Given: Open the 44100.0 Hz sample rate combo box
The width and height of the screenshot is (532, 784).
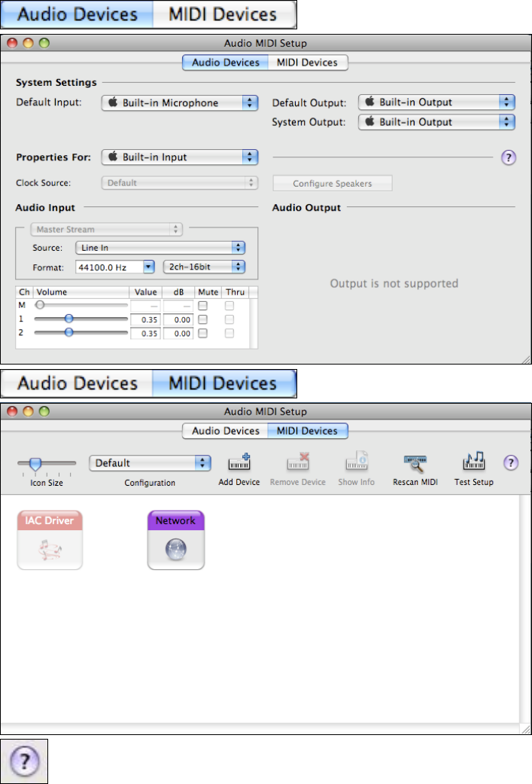Looking at the screenshot, I should coord(115,267).
